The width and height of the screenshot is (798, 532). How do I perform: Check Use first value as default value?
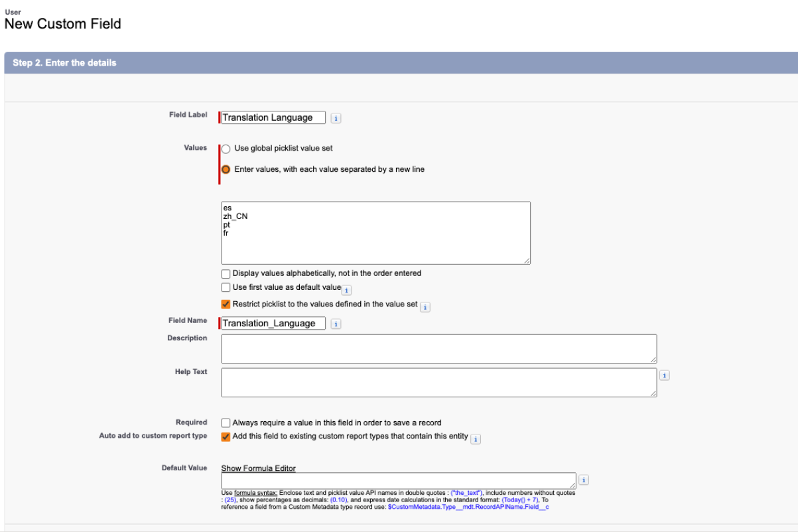pyautogui.click(x=226, y=288)
